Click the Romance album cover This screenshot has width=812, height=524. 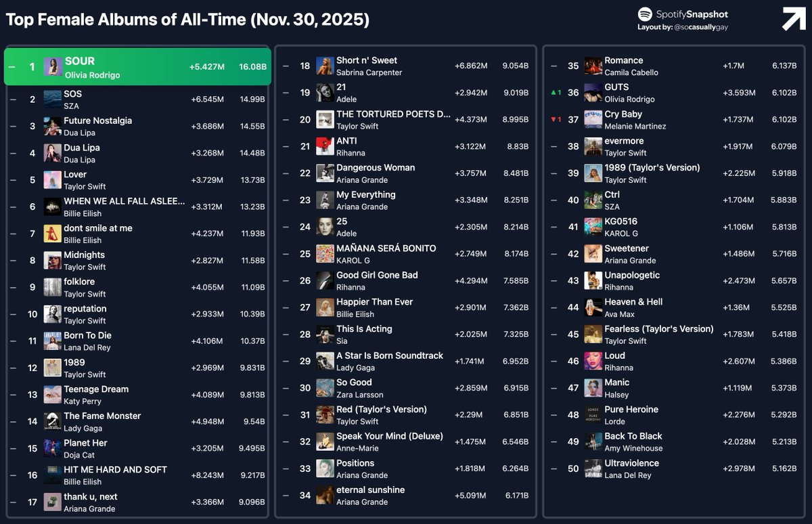pyautogui.click(x=593, y=66)
